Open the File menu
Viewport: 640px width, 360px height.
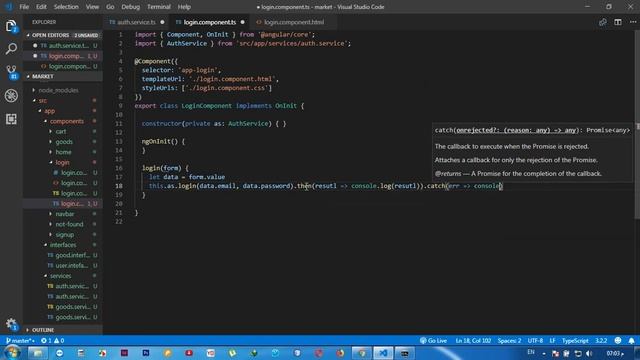click(24, 7)
